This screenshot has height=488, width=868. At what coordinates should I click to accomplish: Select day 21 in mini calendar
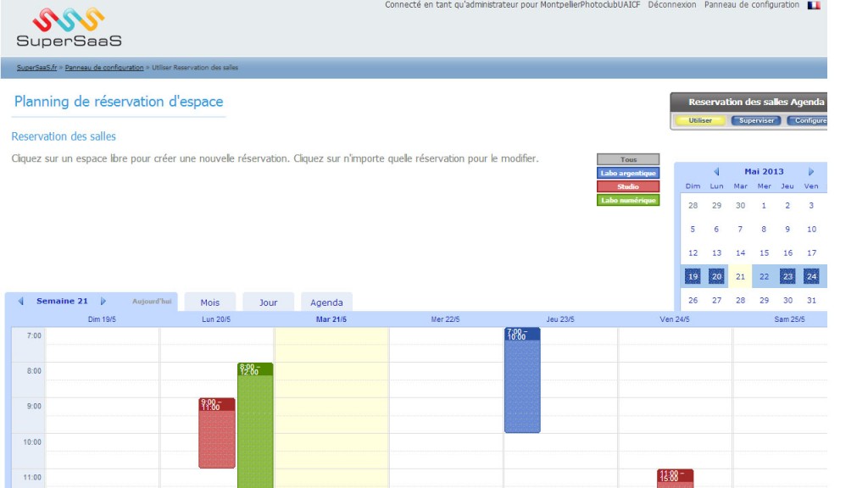point(740,277)
